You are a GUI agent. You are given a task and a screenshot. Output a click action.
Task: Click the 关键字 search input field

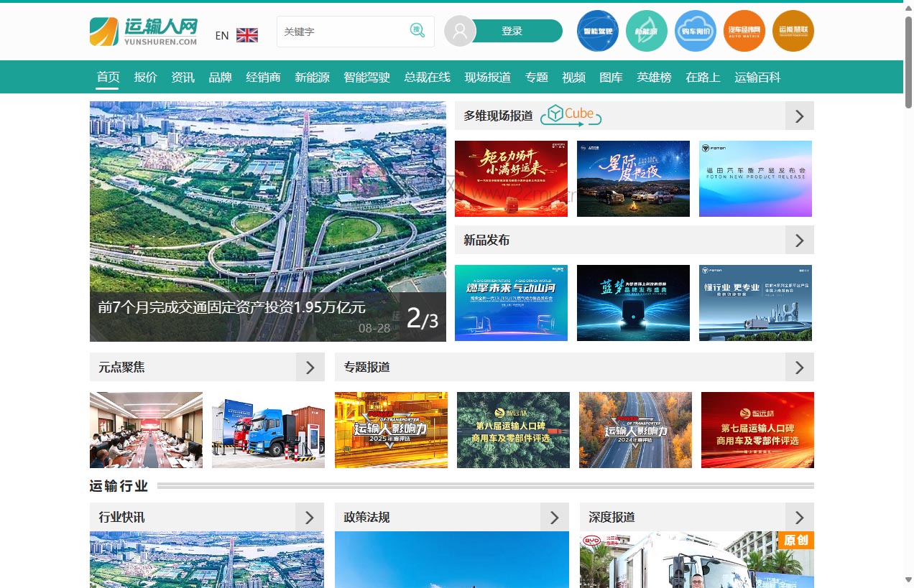pos(343,32)
